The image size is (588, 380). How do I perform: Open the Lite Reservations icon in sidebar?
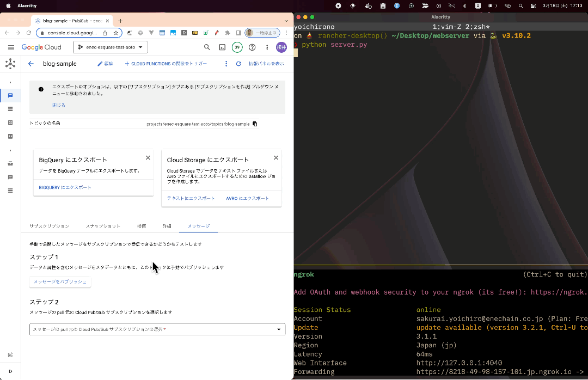[x=10, y=163]
